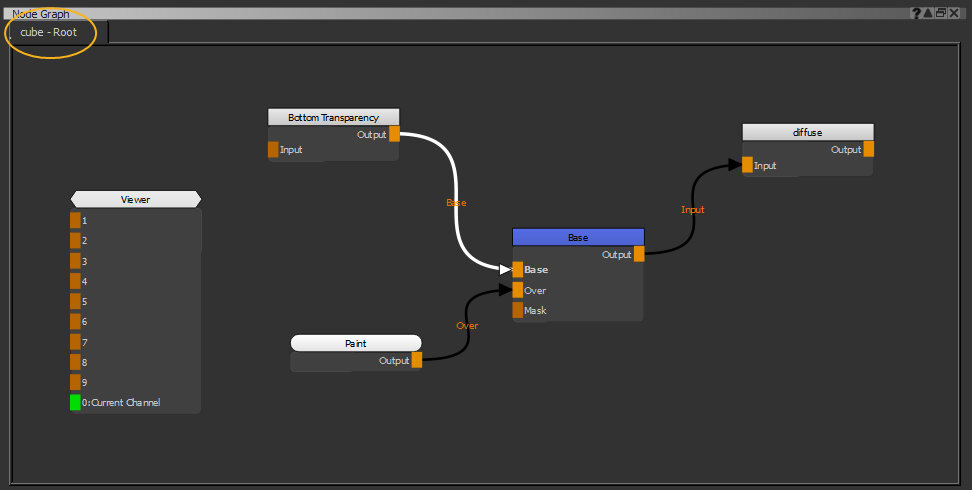Click Bottom Transparency node's Output port
Image resolution: width=972 pixels, height=490 pixels.
tap(394, 134)
